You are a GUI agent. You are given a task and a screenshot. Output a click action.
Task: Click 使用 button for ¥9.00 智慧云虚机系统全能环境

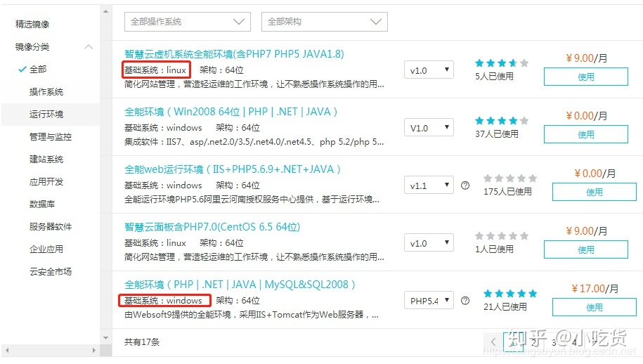pos(586,77)
